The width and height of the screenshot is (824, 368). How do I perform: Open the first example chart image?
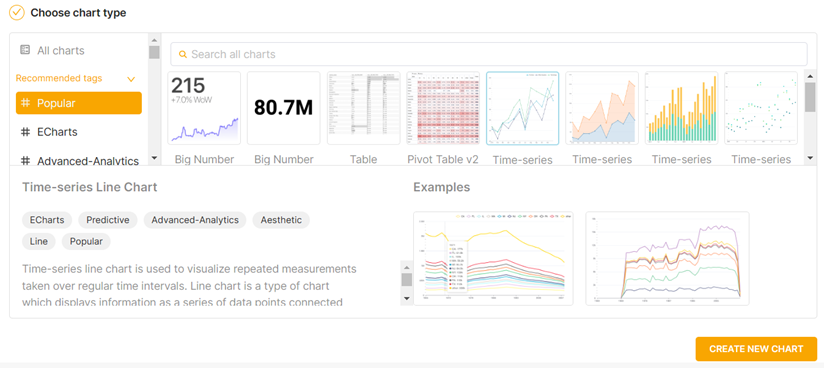[x=493, y=259]
